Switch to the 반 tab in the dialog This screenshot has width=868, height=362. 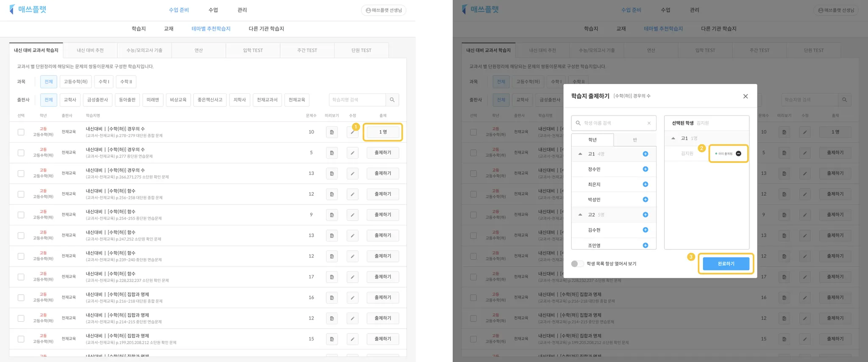pyautogui.click(x=635, y=140)
